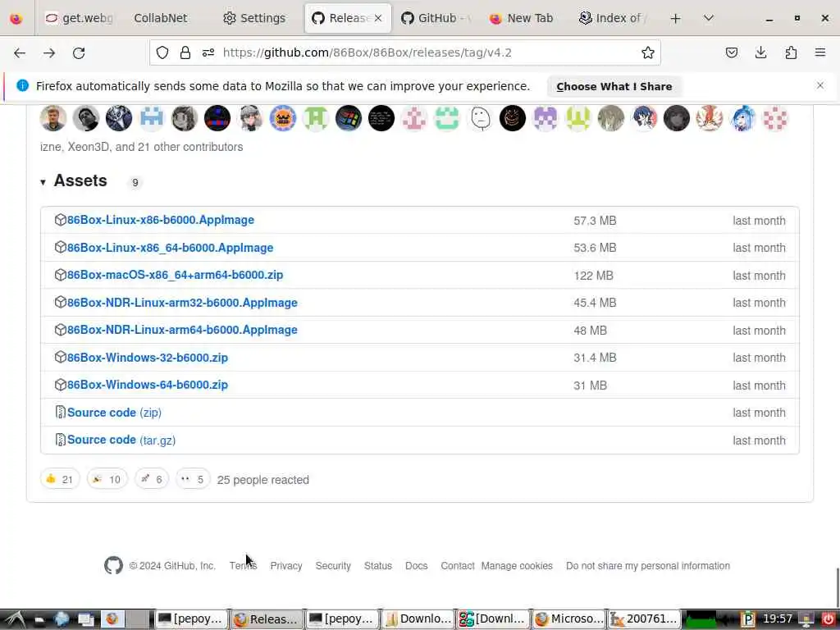This screenshot has width=840, height=630.
Task: Collapse the Assets section
Action: coord(43,182)
